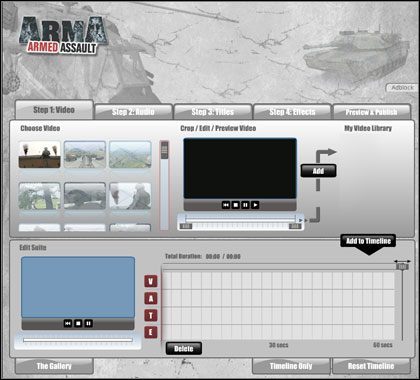This screenshot has width=420, height=380.
Task: Click the Adblock button
Action: coord(402,88)
